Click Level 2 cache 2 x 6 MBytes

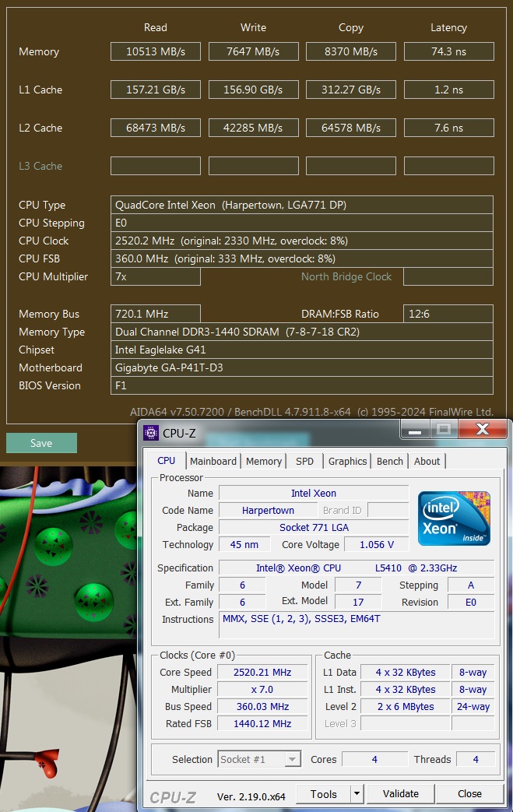pyautogui.click(x=406, y=706)
